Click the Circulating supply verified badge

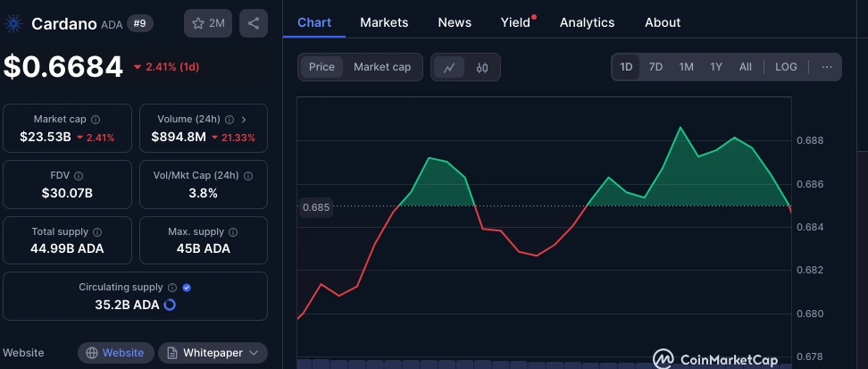point(187,288)
